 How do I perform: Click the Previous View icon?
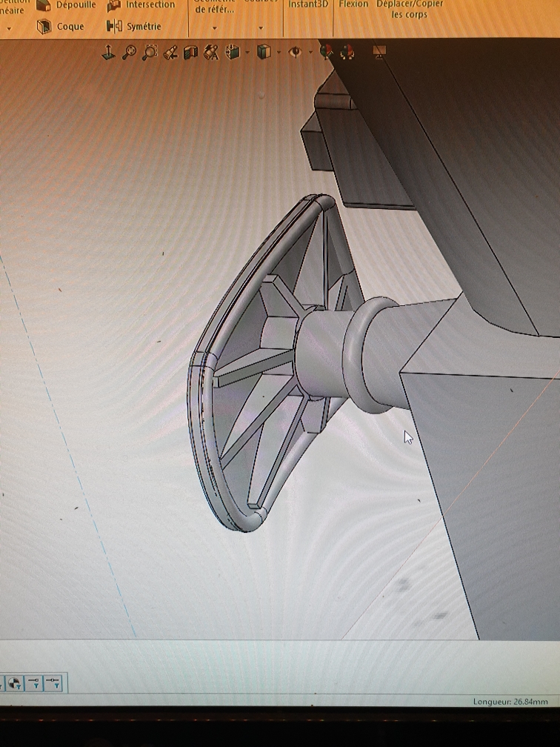click(x=170, y=52)
